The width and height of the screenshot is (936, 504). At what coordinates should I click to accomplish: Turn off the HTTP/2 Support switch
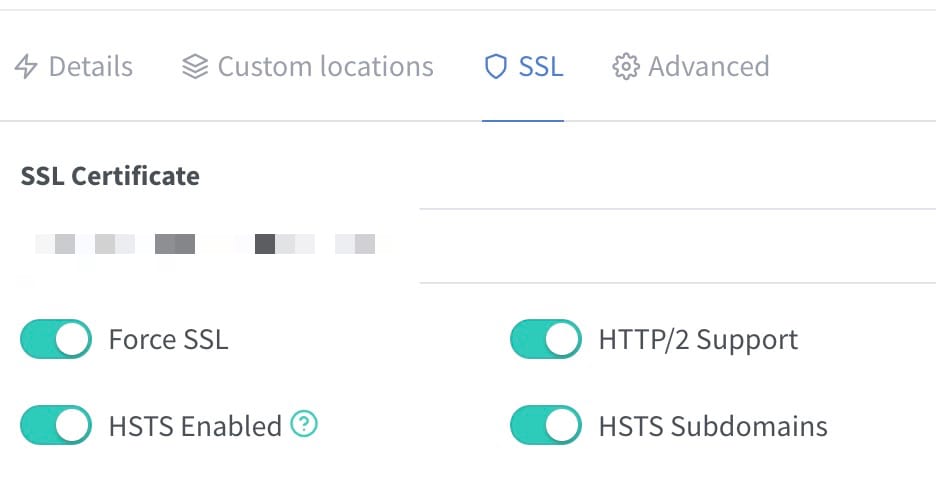pos(546,339)
